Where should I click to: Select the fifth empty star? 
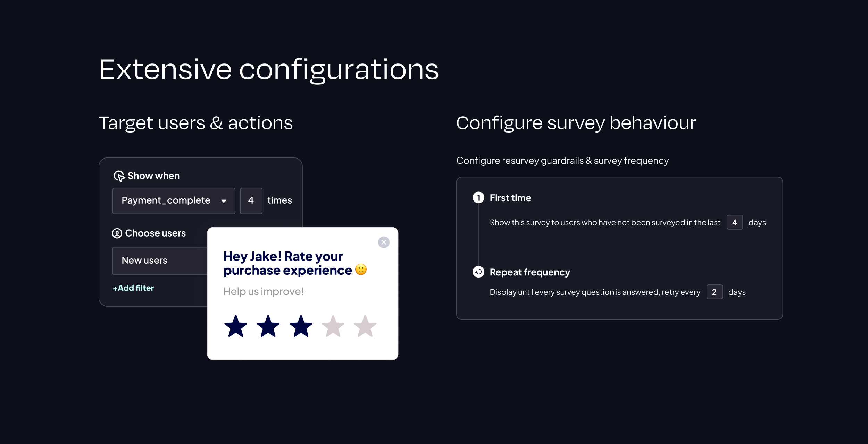pos(365,325)
